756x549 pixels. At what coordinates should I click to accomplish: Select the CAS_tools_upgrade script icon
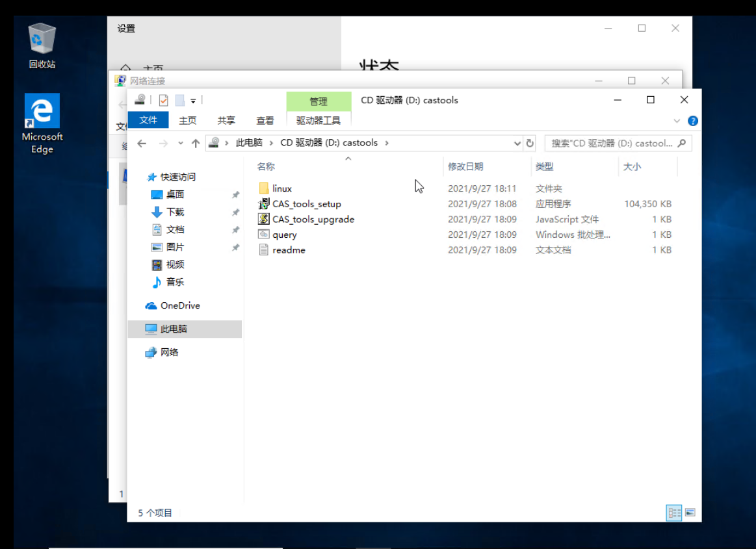click(x=264, y=220)
